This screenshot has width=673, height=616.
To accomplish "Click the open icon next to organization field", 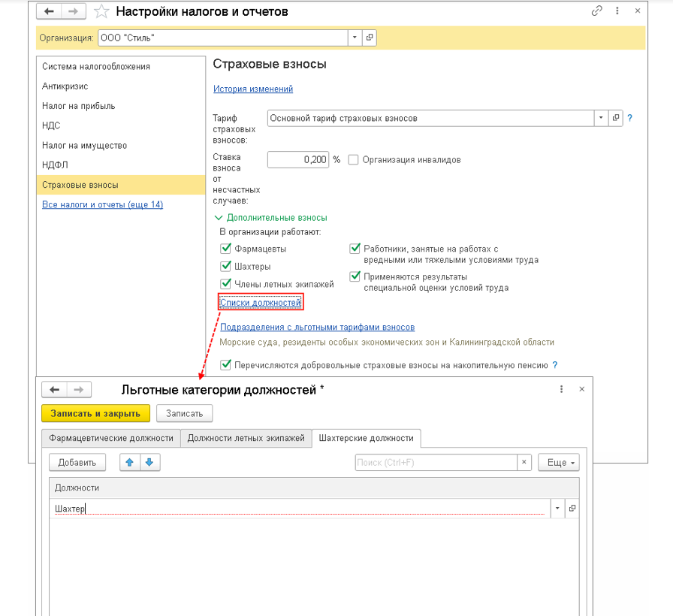I will click(x=370, y=38).
